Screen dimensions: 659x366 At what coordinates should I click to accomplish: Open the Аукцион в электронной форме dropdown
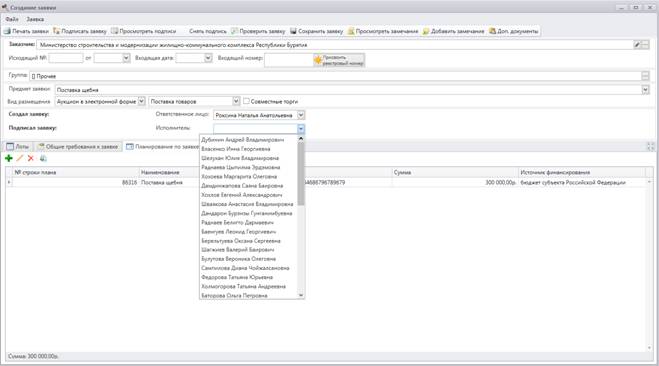click(x=142, y=101)
